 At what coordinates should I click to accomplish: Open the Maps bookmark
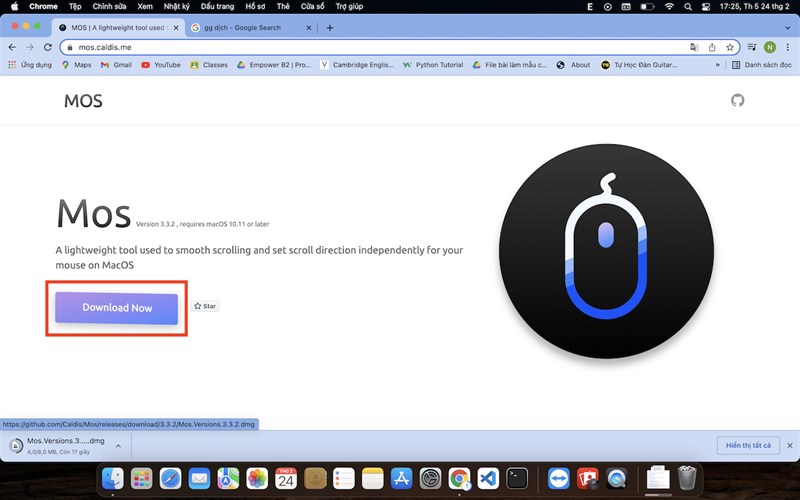[77, 65]
